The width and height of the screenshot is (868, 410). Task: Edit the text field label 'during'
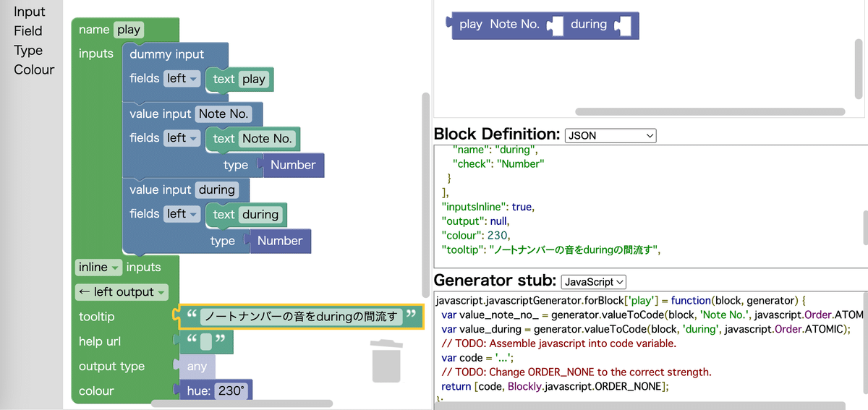pos(260,214)
